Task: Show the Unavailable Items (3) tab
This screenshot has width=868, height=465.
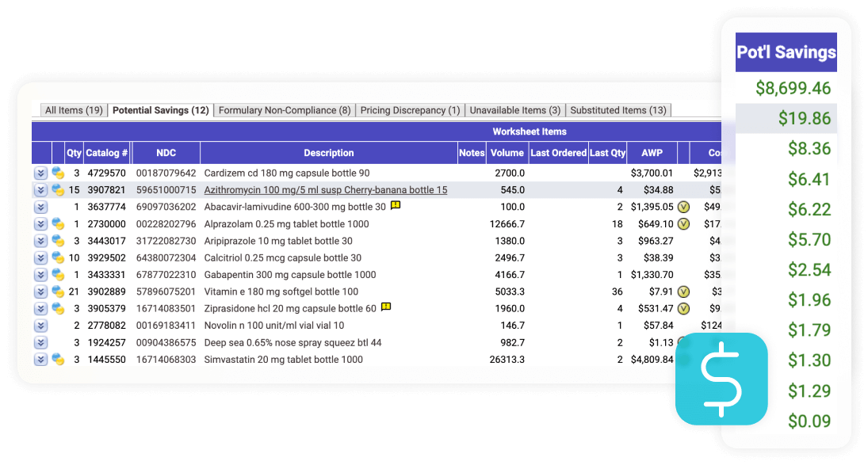Action: coord(514,110)
